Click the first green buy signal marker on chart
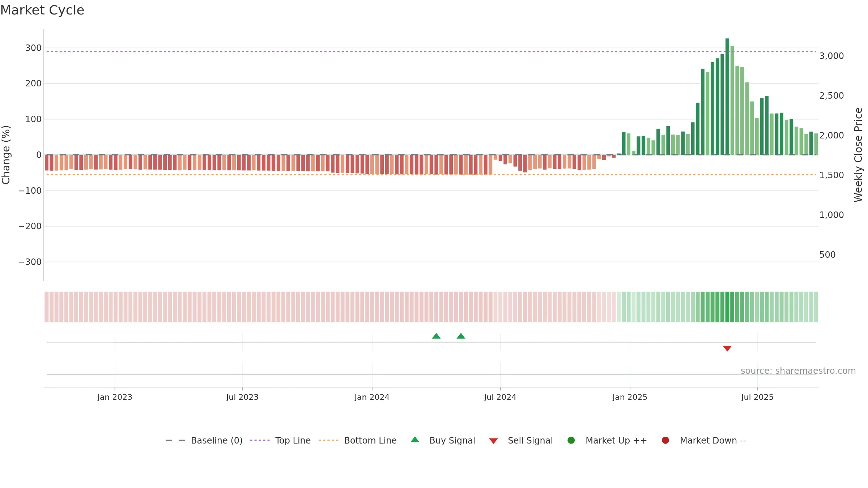 pyautogui.click(x=436, y=336)
